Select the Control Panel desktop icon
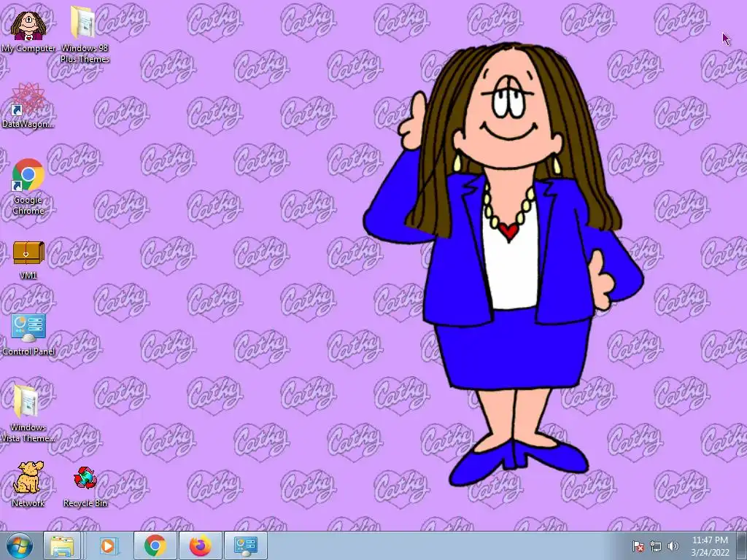Screen dimensions: 747x560 click(x=28, y=335)
